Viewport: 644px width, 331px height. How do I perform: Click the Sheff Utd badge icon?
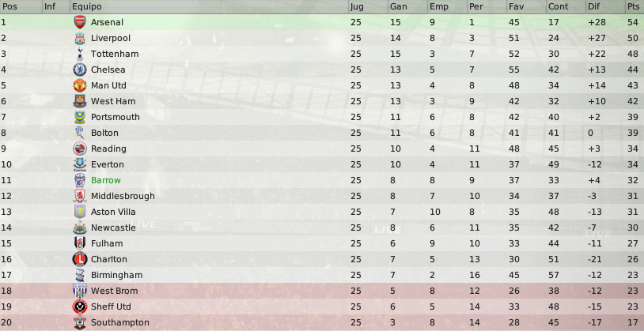(80, 307)
